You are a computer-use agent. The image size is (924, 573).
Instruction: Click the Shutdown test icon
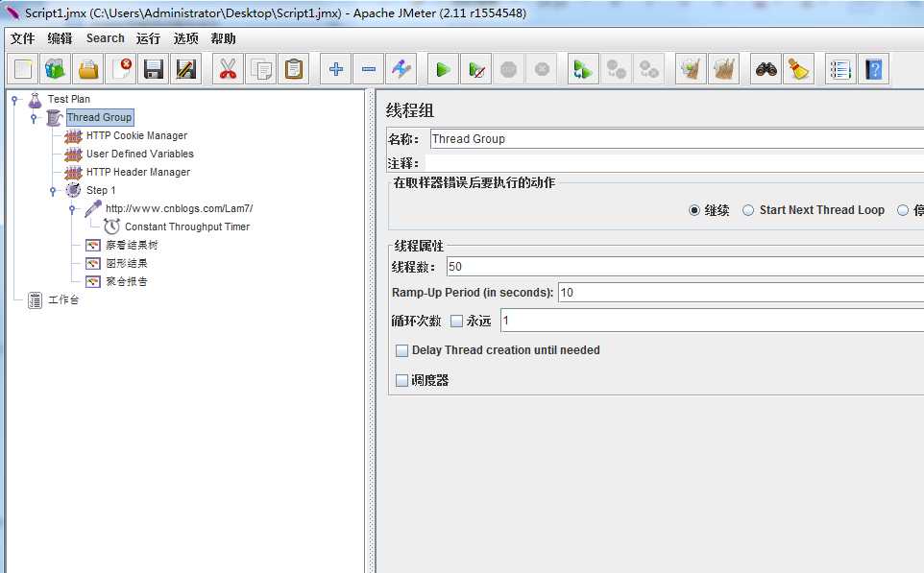pos(542,69)
